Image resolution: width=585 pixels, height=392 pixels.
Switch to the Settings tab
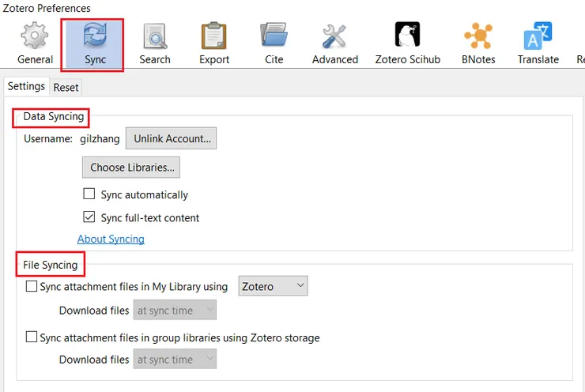click(26, 86)
